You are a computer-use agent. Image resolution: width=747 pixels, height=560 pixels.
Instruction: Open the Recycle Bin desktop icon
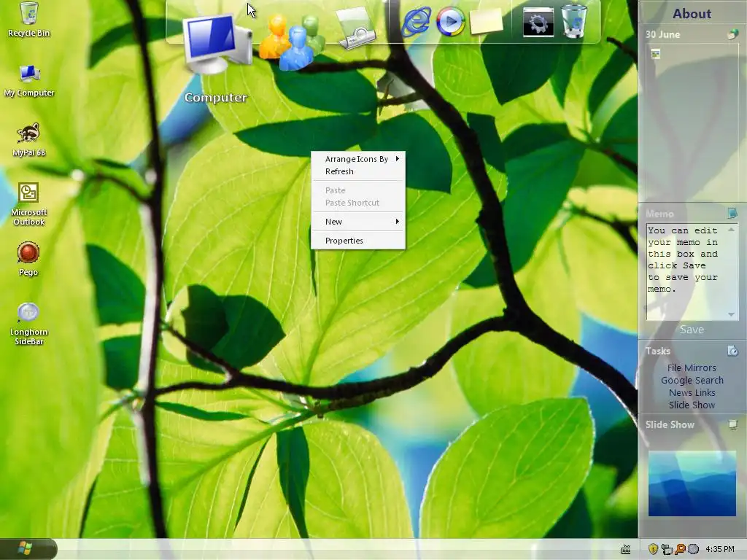click(x=28, y=20)
